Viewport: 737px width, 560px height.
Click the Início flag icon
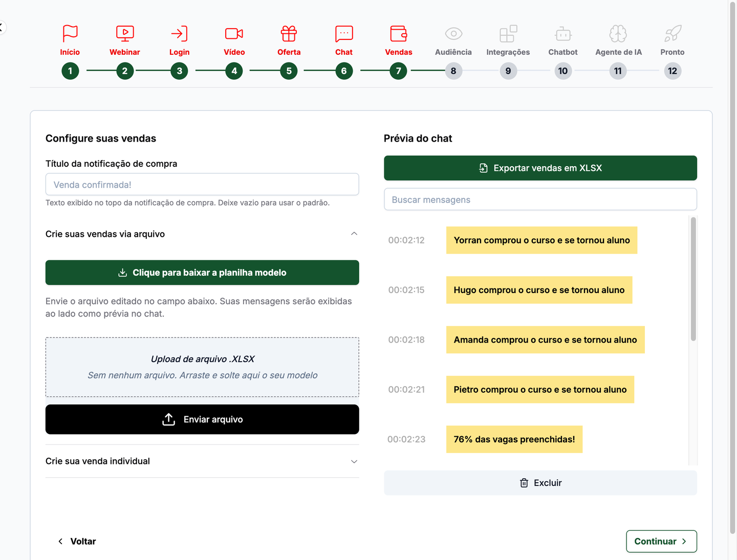pos(70,34)
